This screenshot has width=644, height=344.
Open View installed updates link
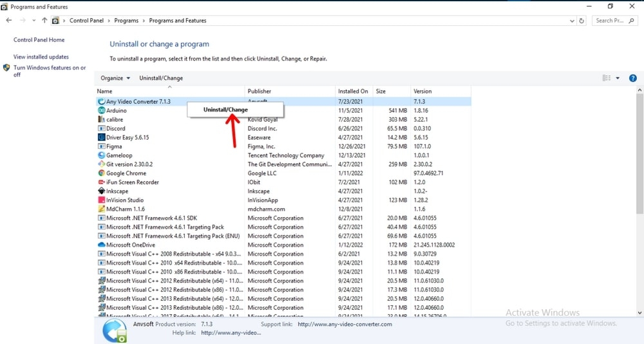pyautogui.click(x=41, y=57)
